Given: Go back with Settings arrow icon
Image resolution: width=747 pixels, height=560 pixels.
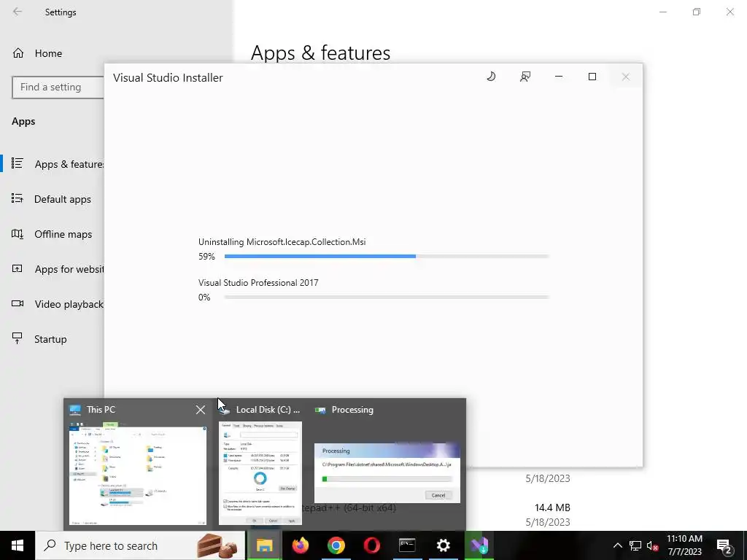Looking at the screenshot, I should click(x=18, y=12).
